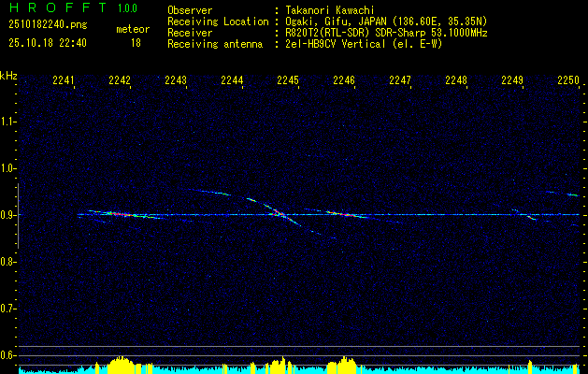Image resolution: width=588 pixels, height=374 pixels.
Task: Click the Receiving Location line with Ogaki, Gifu
Action: (x=327, y=22)
